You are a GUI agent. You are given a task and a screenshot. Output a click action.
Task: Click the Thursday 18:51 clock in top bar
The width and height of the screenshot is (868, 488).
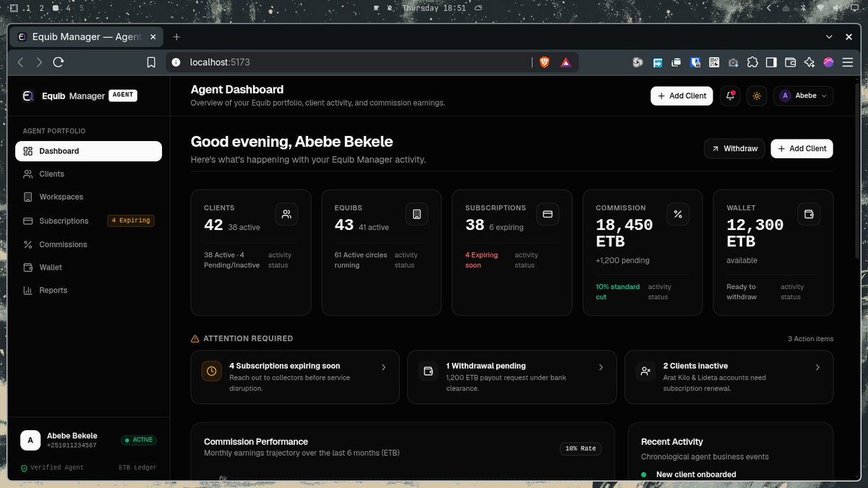pyautogui.click(x=434, y=8)
